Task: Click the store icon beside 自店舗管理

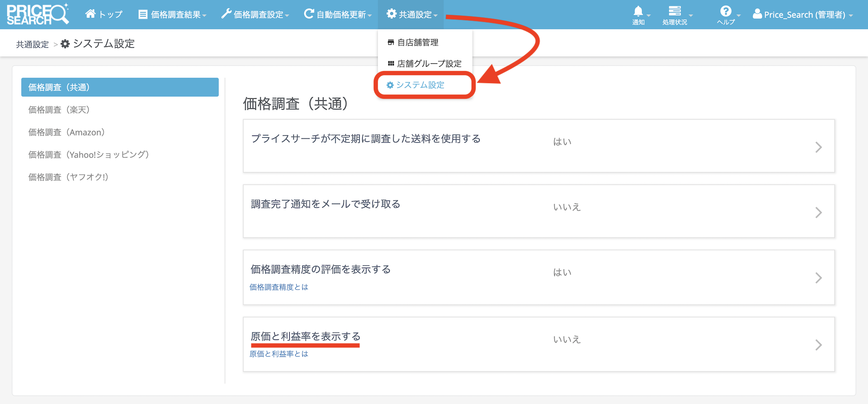Action: coord(391,43)
